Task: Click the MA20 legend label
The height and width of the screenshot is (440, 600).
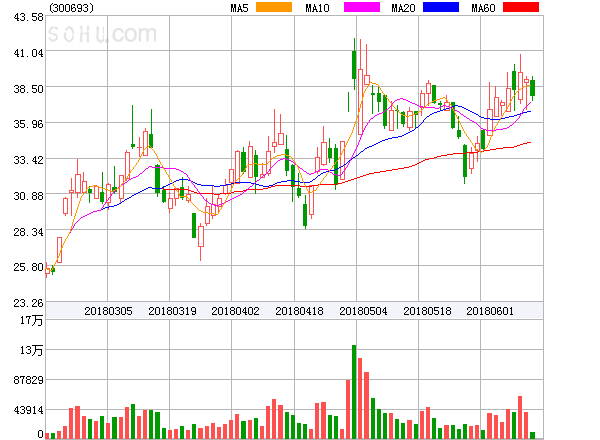Action: (403, 8)
